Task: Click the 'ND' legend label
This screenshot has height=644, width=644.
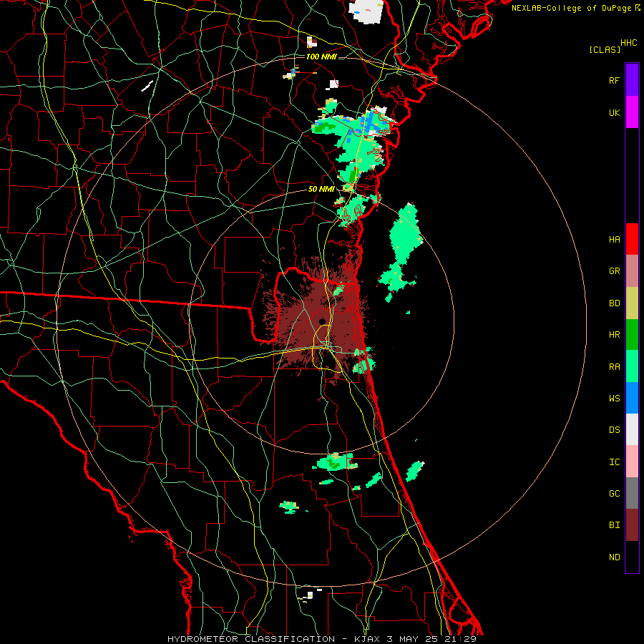Action: 614,557
